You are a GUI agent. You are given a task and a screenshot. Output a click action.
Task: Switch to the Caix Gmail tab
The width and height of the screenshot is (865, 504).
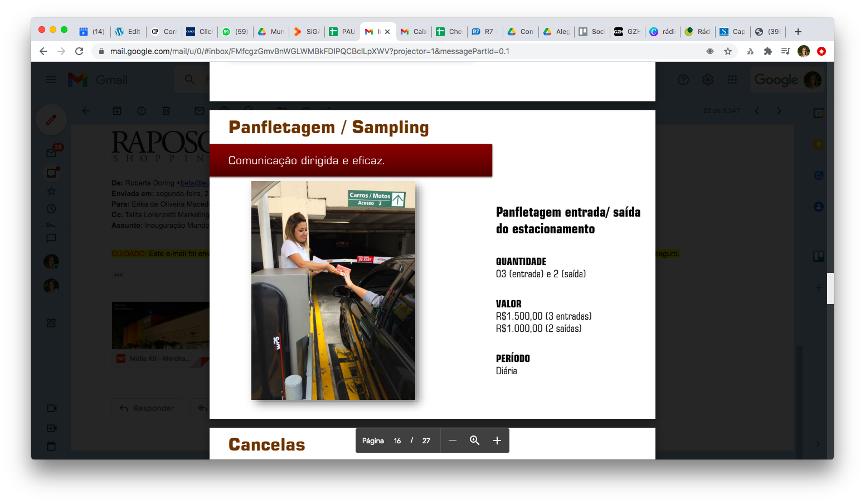coord(414,32)
